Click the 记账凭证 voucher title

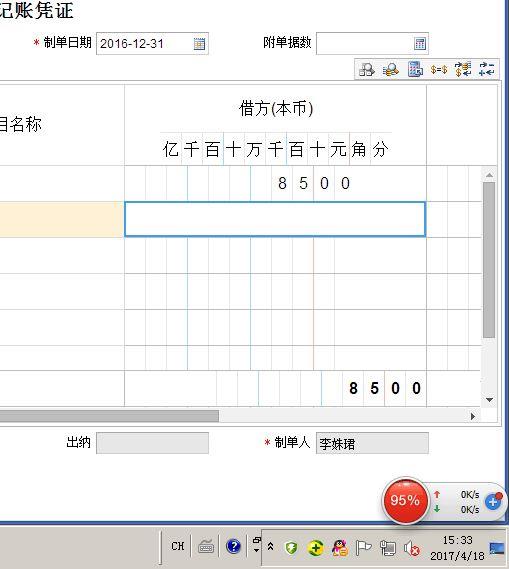pyautogui.click(x=36, y=11)
